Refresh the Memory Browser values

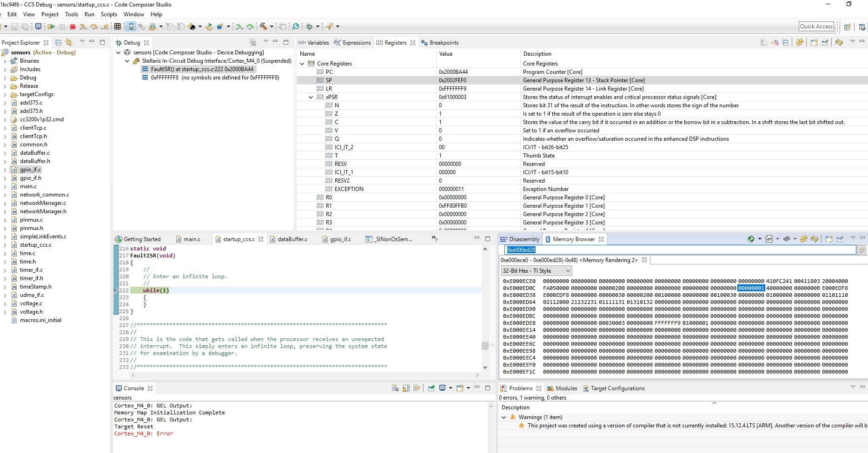[815, 239]
